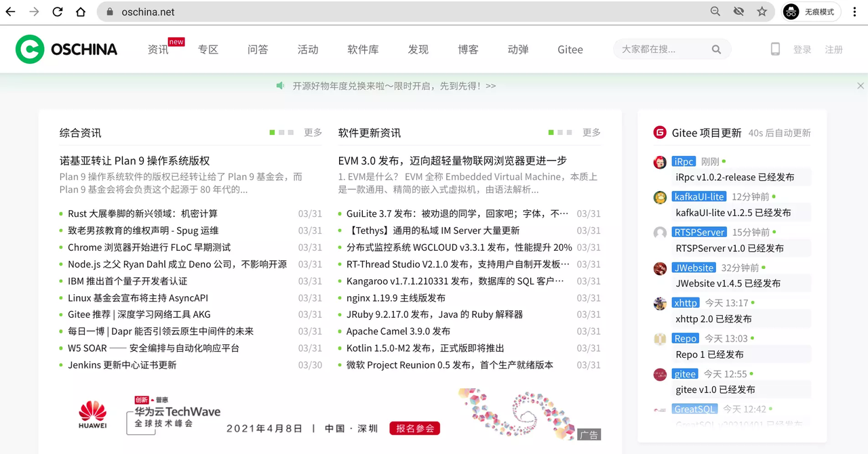868x454 pixels.
Task: Open release note xhttp 2.0 已经发布
Action: [x=713, y=318]
